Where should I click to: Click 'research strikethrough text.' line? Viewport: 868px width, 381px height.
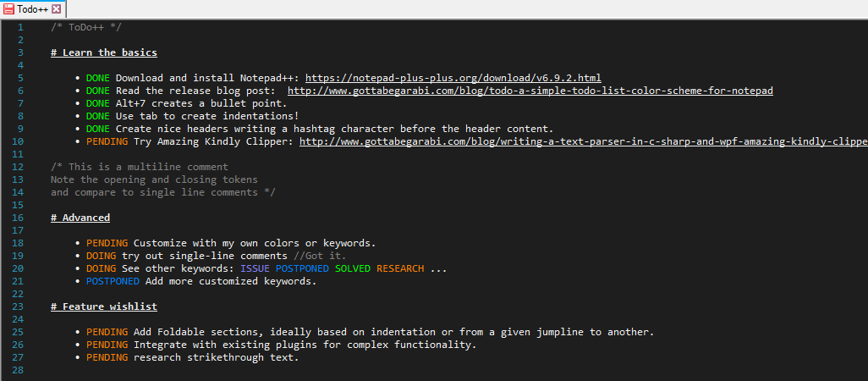(x=217, y=358)
